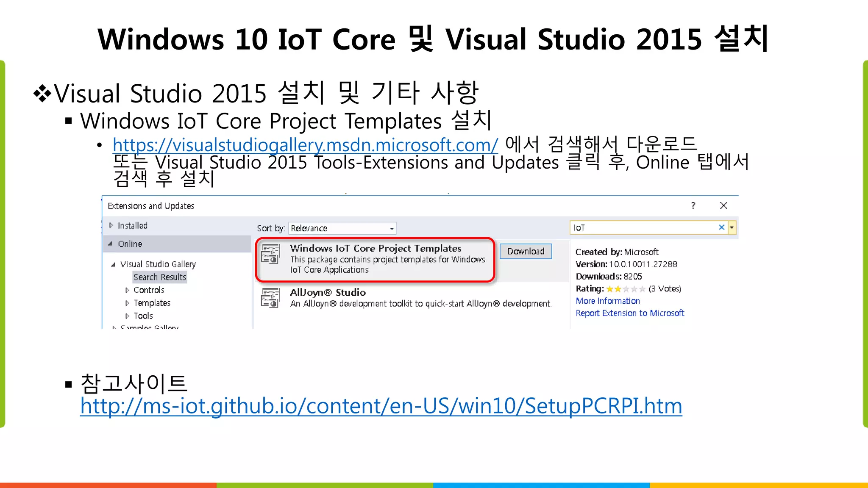Select the Templates tree item
Screen dimensions: 868x488
(x=152, y=303)
